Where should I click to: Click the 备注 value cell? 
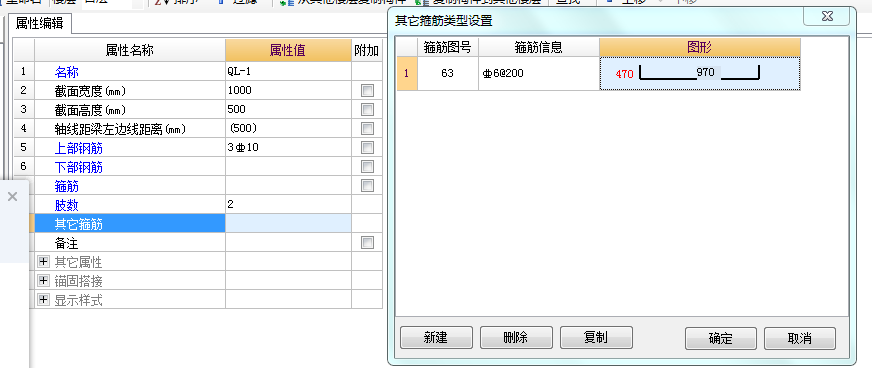click(x=288, y=242)
